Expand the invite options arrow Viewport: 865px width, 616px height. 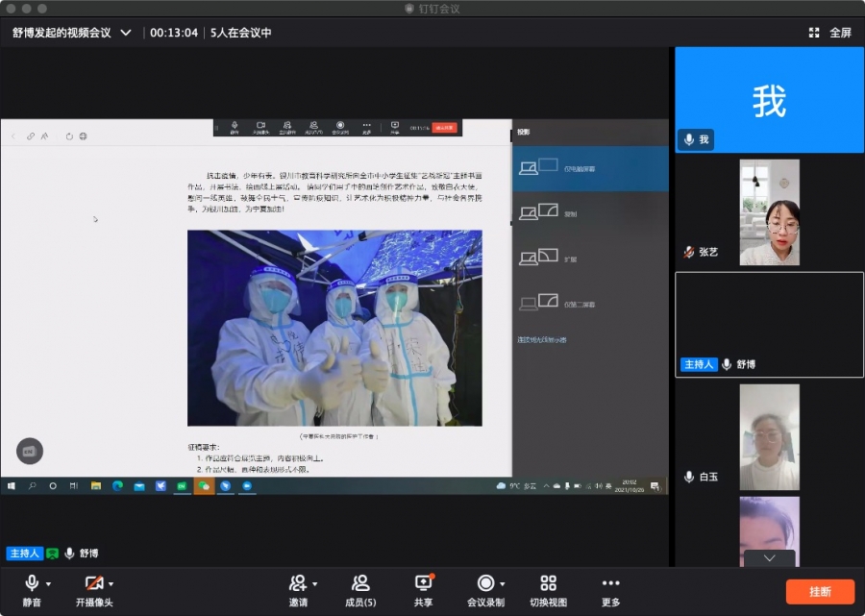[315, 584]
